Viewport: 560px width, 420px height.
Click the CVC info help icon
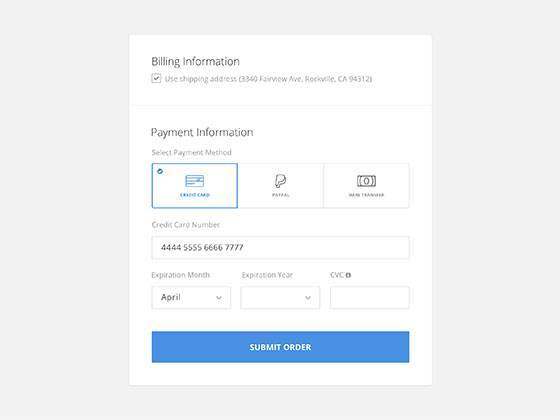(349, 275)
